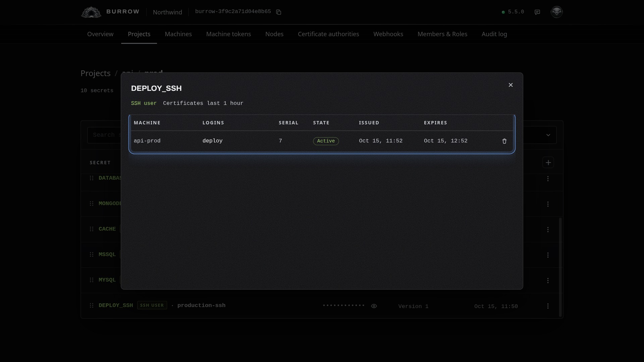Click the EXPIRES column header

coord(435,123)
